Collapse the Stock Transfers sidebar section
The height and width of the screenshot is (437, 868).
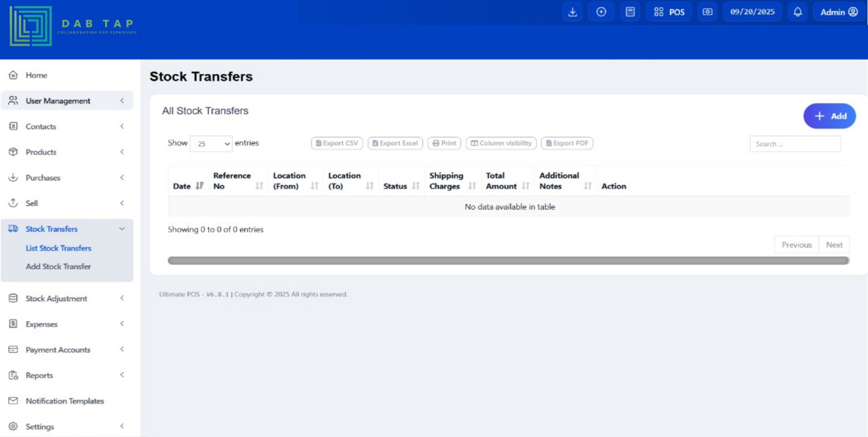tap(122, 229)
